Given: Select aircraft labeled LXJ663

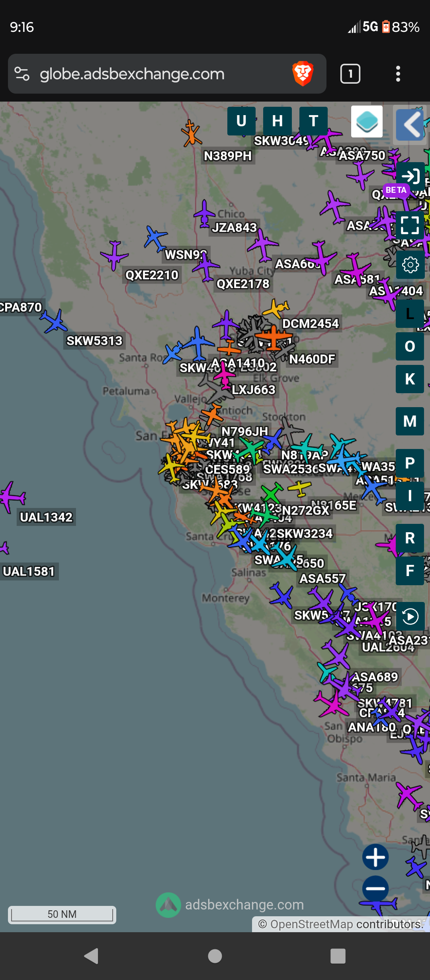Looking at the screenshot, I should (x=254, y=390).
